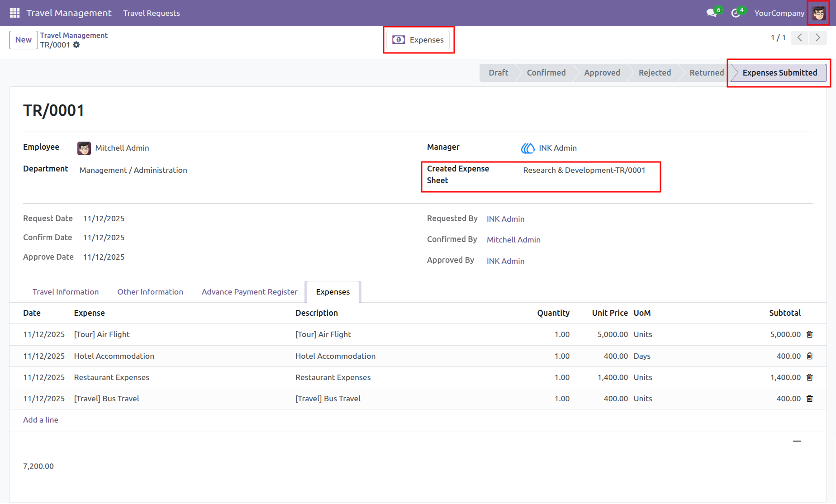Delete the Bus Travel expense line
The image size is (836, 504).
(810, 399)
